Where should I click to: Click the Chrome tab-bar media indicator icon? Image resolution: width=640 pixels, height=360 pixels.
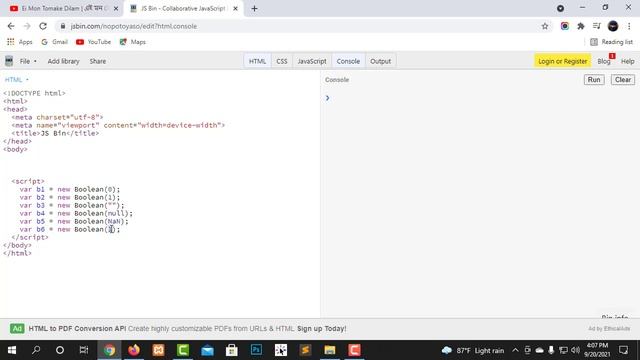[560, 8]
